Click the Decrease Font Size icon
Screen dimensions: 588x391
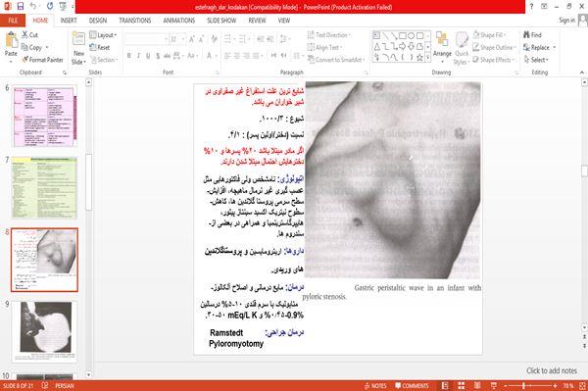201,39
